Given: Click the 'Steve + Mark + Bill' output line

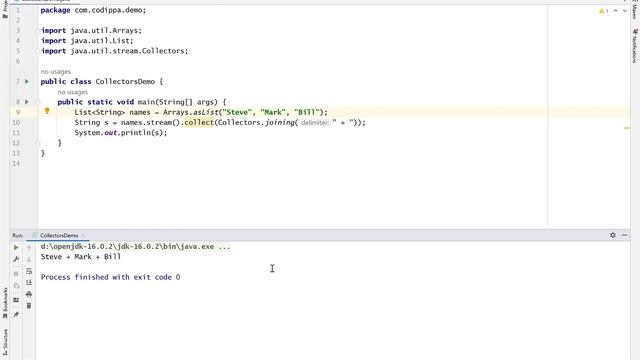Looking at the screenshot, I should [x=81, y=257].
